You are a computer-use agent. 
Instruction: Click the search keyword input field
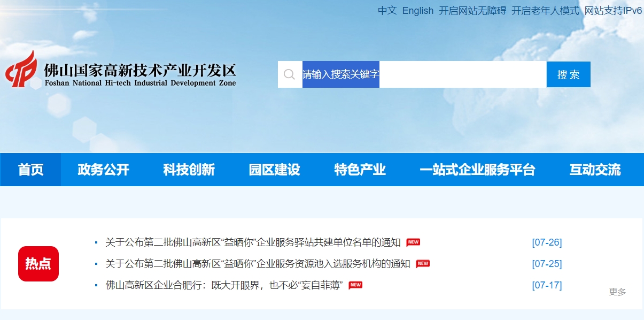coord(428,74)
